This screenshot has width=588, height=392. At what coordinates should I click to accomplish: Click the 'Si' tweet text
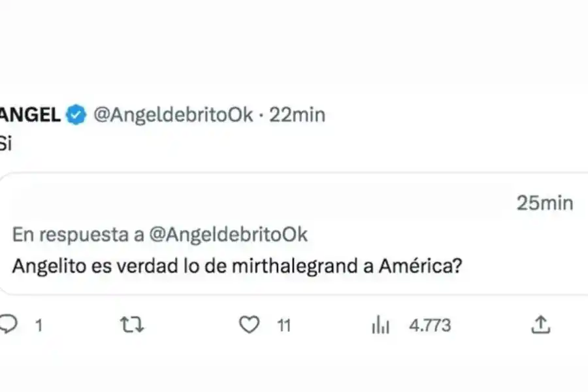[6, 144]
